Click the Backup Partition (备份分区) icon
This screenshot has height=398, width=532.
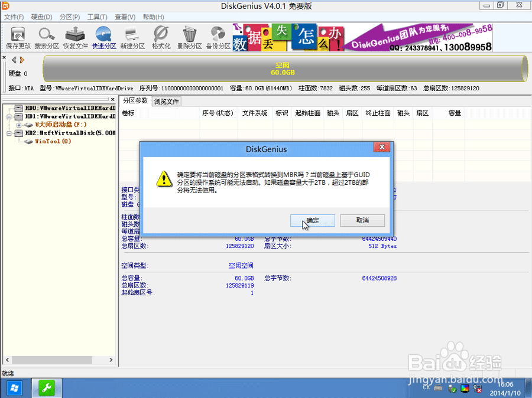(218, 38)
